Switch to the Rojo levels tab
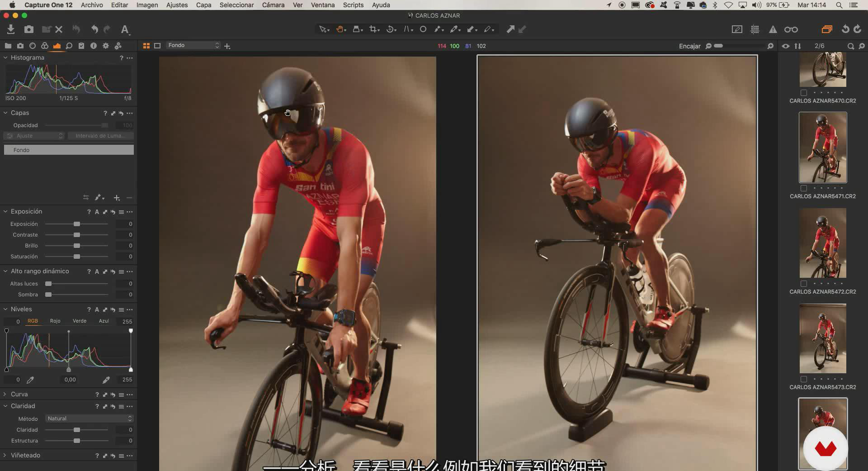The height and width of the screenshot is (471, 868). [x=55, y=321]
